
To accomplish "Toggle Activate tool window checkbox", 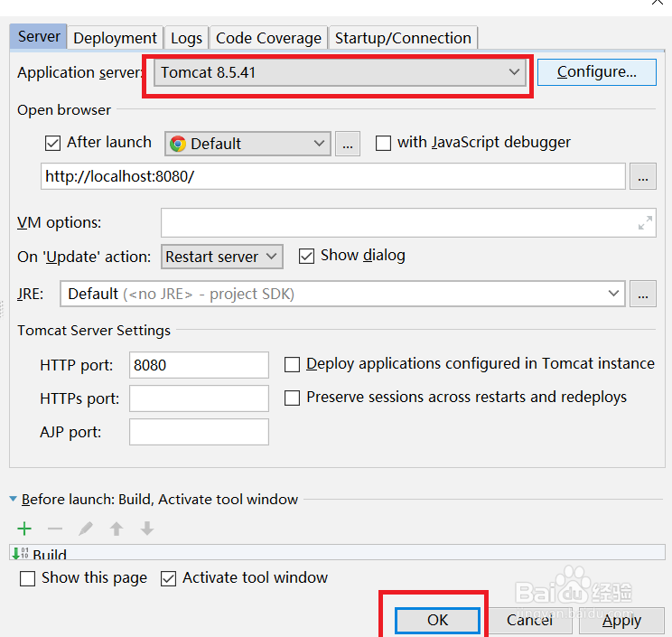I will click(168, 578).
